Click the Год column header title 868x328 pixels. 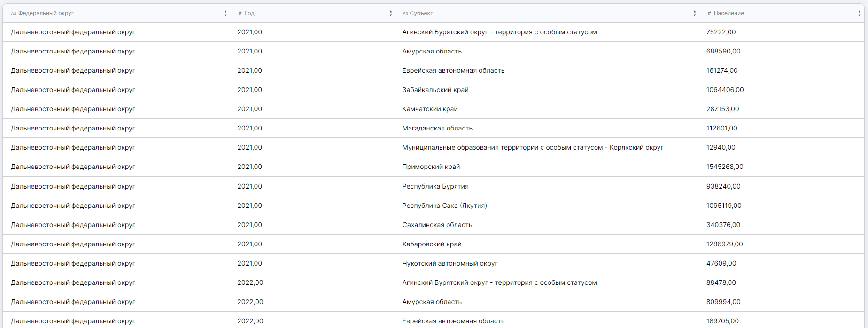coord(249,13)
